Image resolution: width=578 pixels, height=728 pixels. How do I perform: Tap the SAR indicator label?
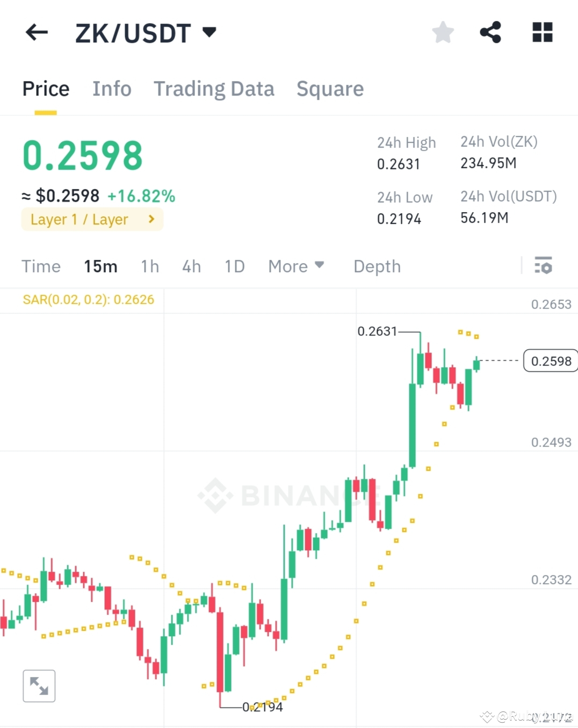click(89, 300)
